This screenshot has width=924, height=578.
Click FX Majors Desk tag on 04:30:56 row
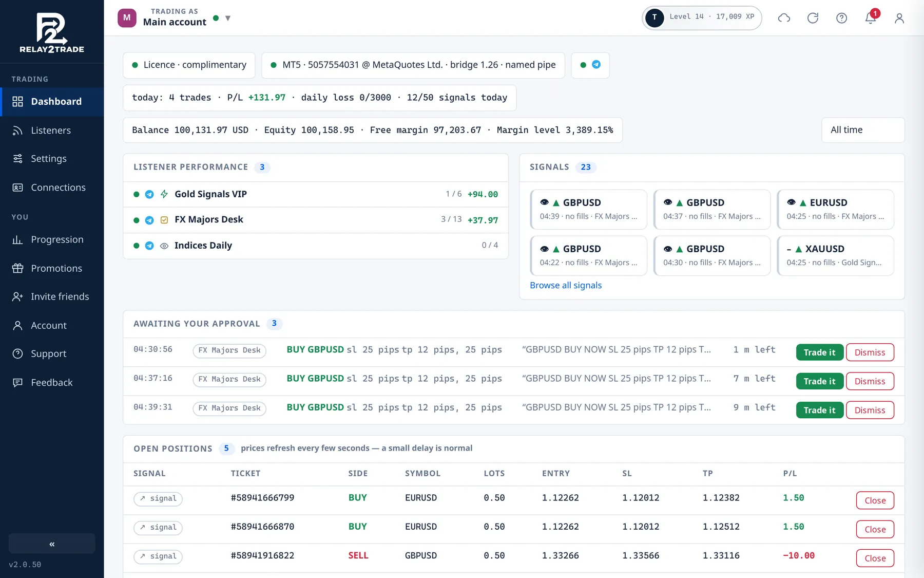click(x=229, y=350)
